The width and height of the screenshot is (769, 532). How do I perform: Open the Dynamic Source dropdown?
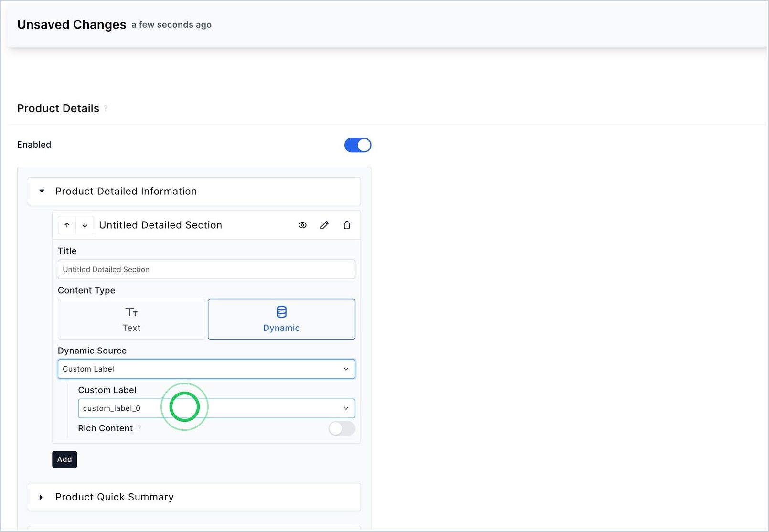pos(206,369)
